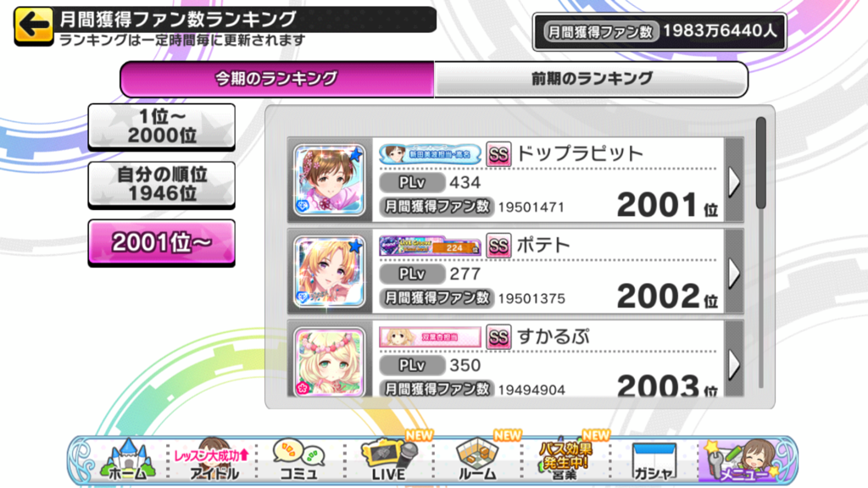Switch to 前期のランキング tab
This screenshot has width=868, height=488.
pyautogui.click(x=592, y=79)
